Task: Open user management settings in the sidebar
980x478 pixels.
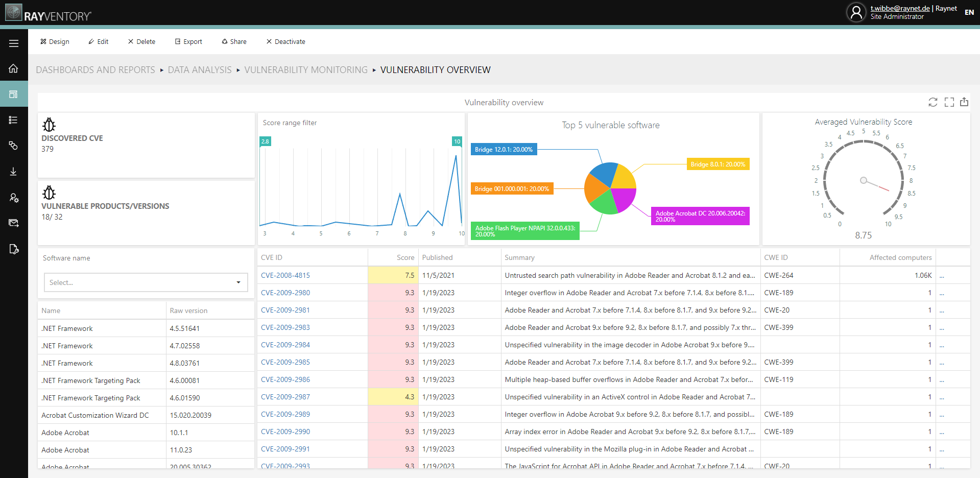Action: 14,198
